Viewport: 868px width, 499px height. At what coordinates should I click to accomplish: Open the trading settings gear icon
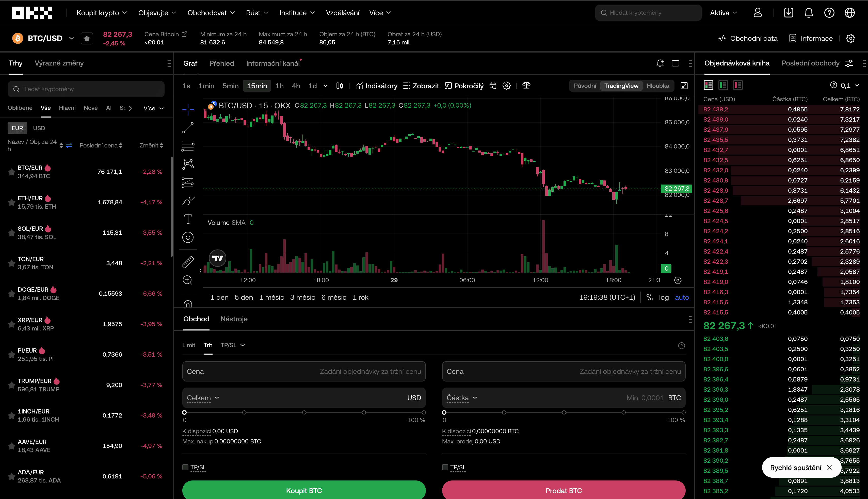[x=850, y=38]
